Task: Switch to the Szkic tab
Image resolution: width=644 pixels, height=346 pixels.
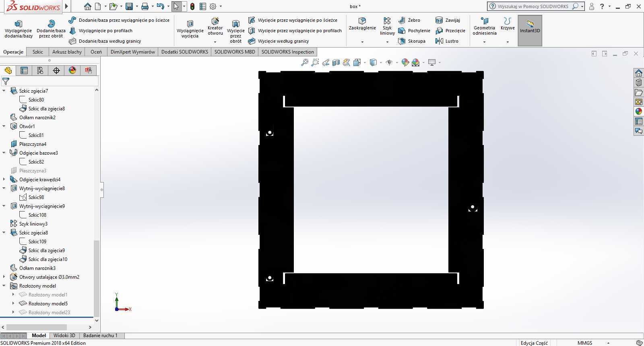Action: click(x=38, y=52)
